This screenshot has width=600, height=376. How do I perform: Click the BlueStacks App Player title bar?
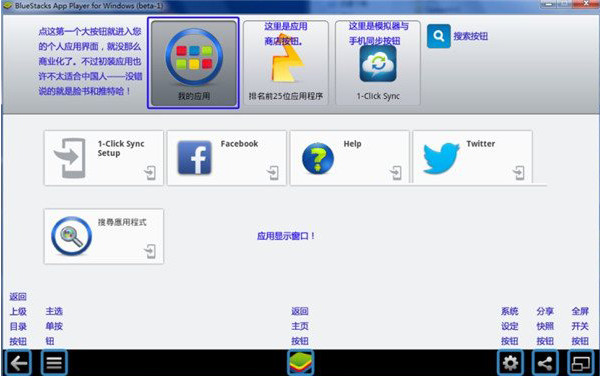click(268, 6)
